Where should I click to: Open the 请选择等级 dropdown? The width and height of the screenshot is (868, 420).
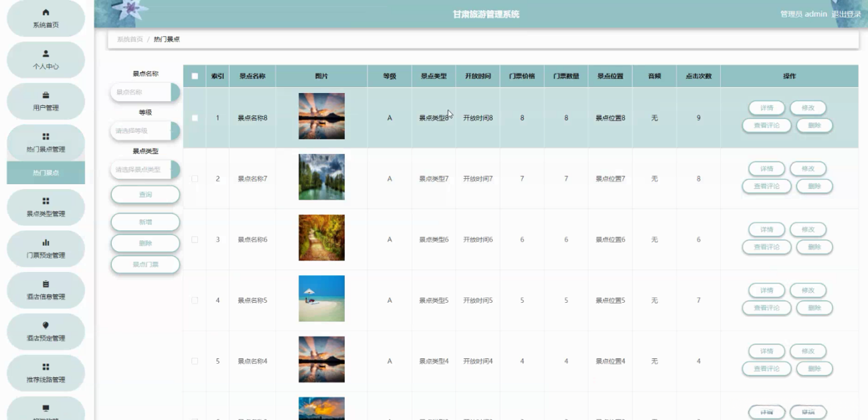(145, 131)
